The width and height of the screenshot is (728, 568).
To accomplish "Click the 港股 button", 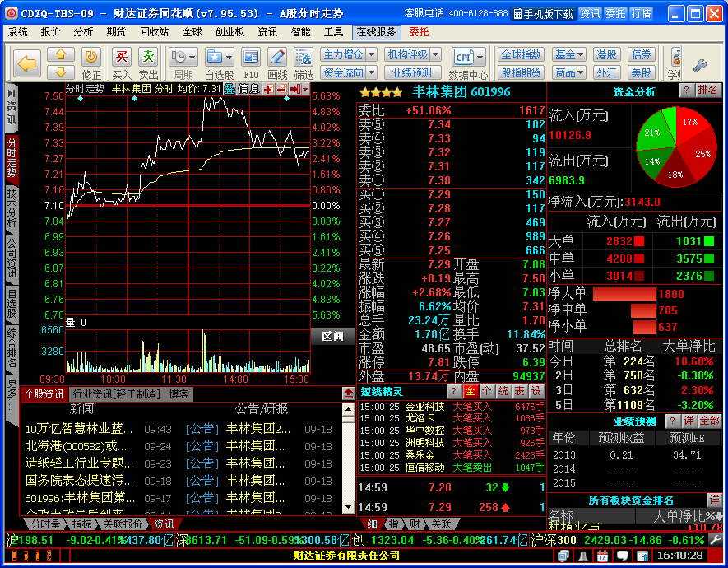I will [606, 55].
